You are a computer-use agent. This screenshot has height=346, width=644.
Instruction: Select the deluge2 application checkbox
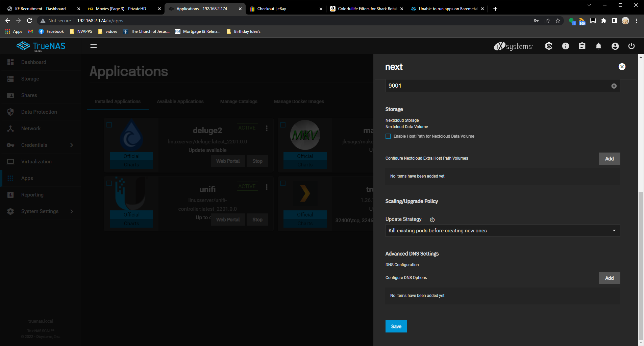(x=109, y=125)
